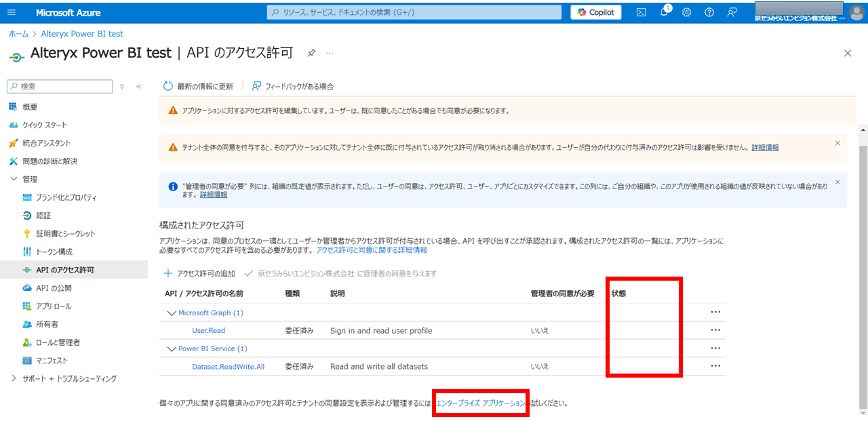Open アクセス許可と同意に関する詳細情報 link

[372, 250]
